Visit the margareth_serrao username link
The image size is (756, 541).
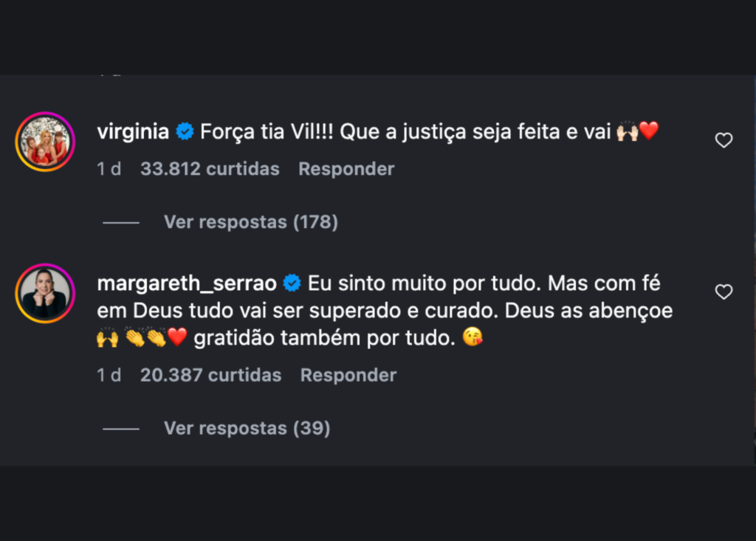tap(187, 283)
